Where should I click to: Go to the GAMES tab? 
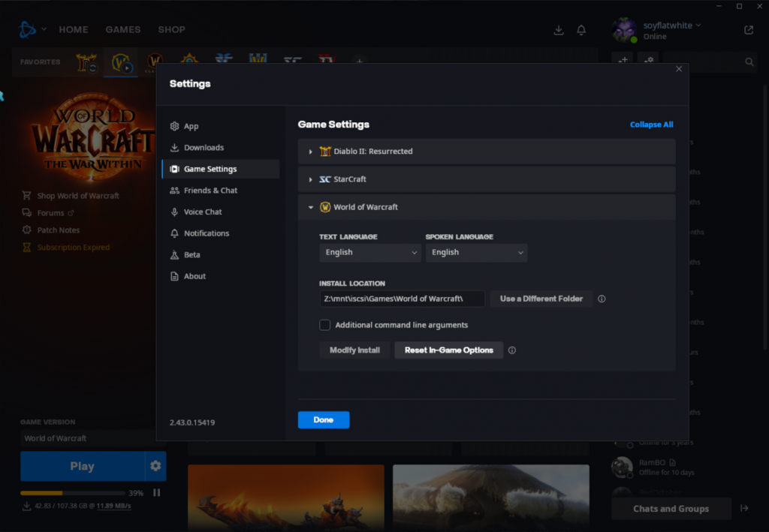point(123,29)
